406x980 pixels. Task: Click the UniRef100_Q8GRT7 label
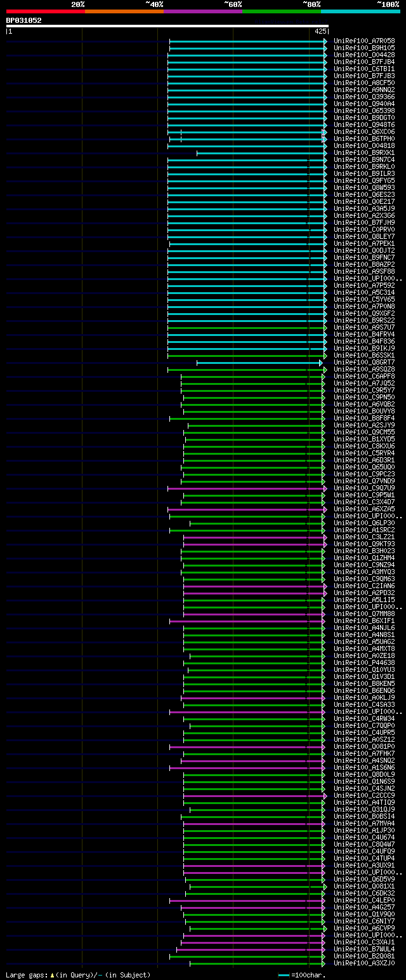[x=364, y=362]
